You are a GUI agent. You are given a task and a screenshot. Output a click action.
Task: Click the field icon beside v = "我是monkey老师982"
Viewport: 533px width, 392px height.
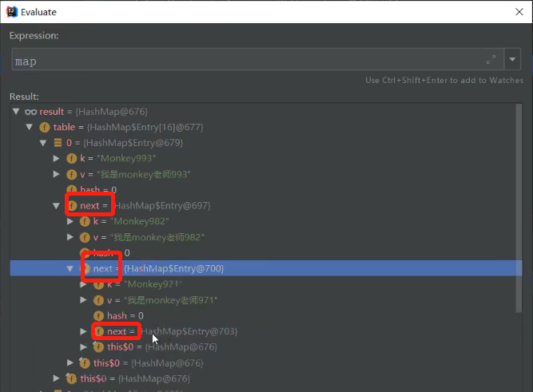pyautogui.click(x=85, y=237)
